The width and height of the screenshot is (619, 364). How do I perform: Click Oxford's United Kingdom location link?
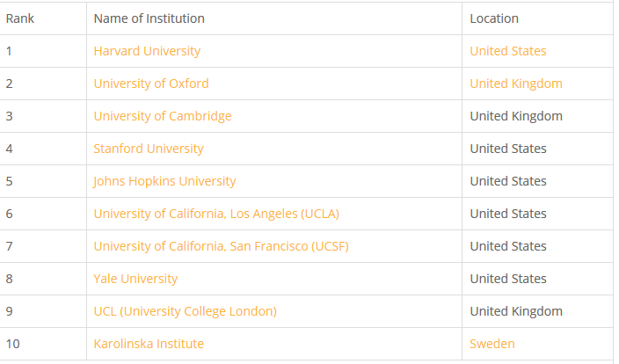click(x=515, y=84)
